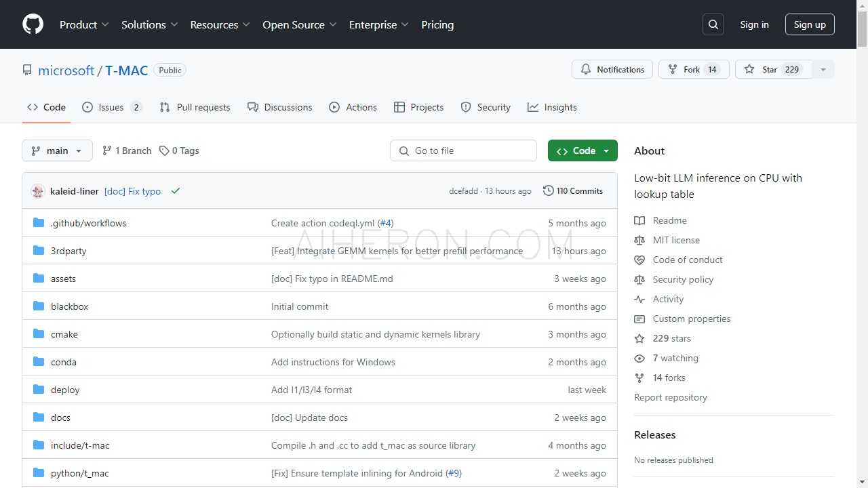The height and width of the screenshot is (488, 868).
Task: Select the Code tab
Action: 46,107
